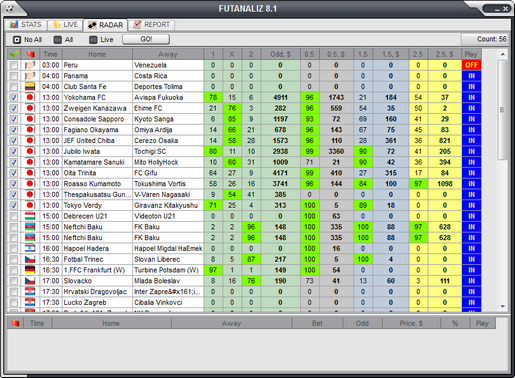Screen dimensions: 515x378
Task: Click the 1098 value for Roasso Kumamoto
Action: tap(445, 184)
